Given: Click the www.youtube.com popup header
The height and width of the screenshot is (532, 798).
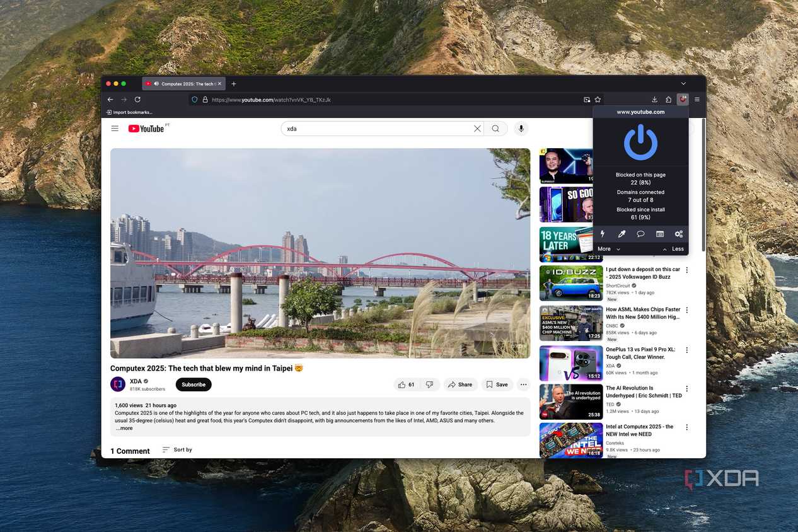Looking at the screenshot, I should click(x=640, y=112).
